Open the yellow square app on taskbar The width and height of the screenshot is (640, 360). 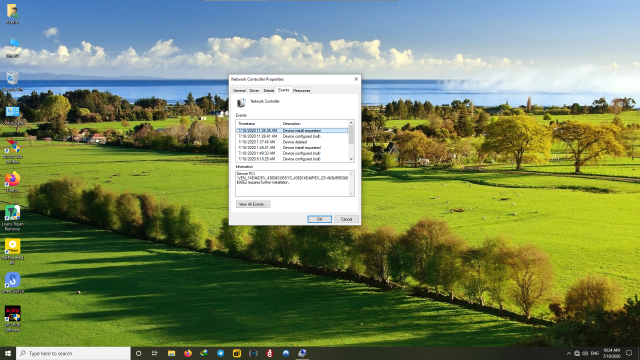pyautogui.click(x=237, y=353)
